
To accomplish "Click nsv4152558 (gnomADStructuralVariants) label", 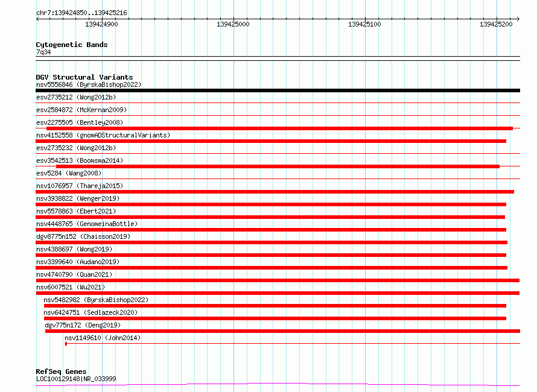I will click(103, 135).
